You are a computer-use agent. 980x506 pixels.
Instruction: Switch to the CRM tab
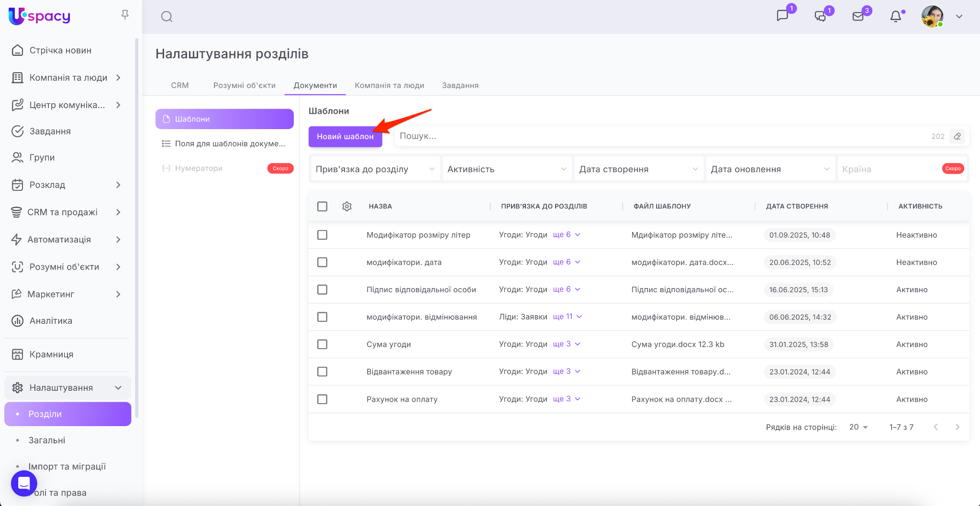(180, 85)
